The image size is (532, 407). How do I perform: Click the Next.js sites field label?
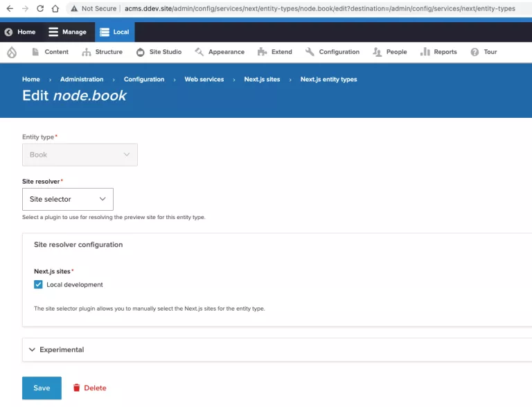click(x=53, y=271)
